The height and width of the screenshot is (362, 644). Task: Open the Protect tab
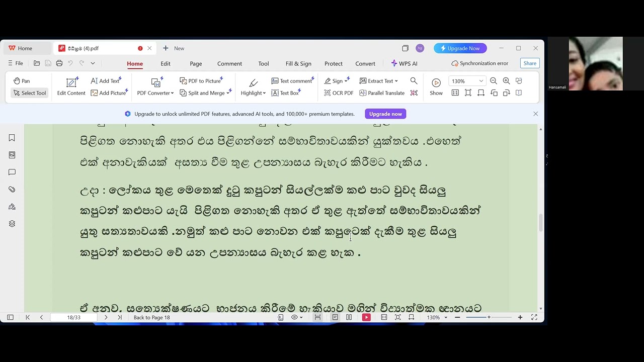(334, 64)
